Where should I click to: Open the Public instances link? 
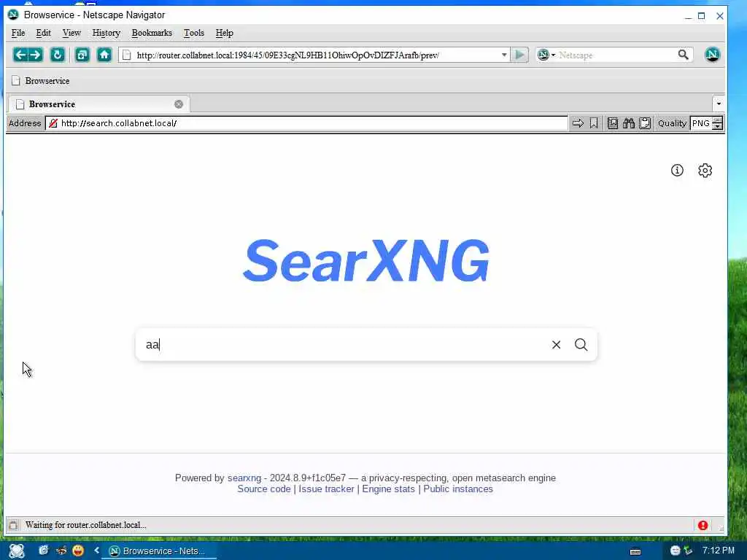tap(458, 489)
